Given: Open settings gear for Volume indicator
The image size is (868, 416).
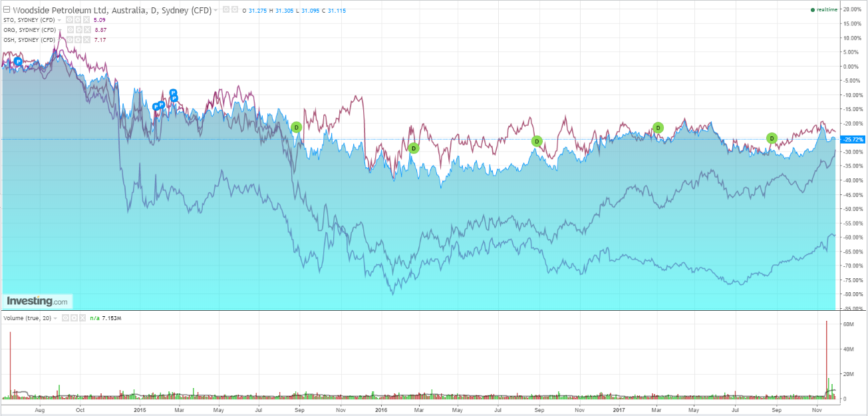Looking at the screenshot, I should pos(74,318).
